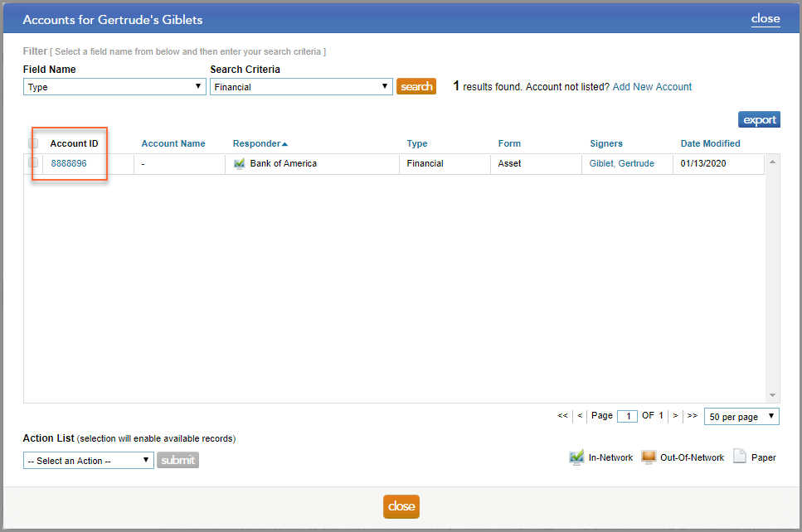The width and height of the screenshot is (802, 532).
Task: Go to next page using the > arrow
Action: point(675,415)
